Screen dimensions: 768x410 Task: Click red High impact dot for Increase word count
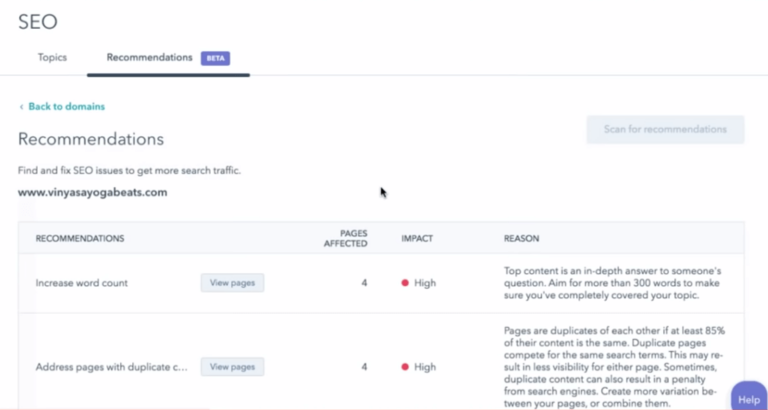click(x=405, y=283)
